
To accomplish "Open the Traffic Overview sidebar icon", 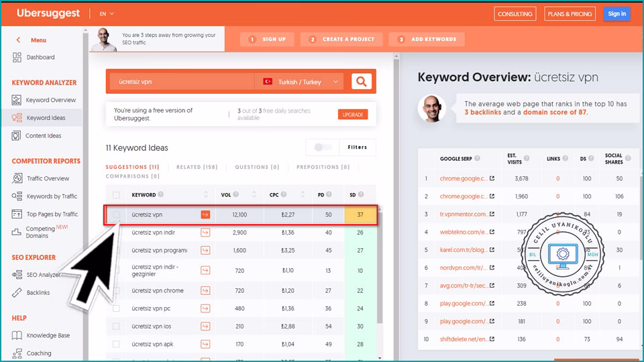I will (x=17, y=178).
